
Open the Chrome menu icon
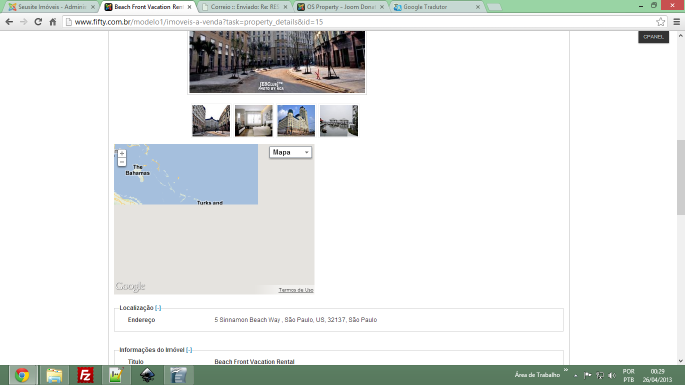click(x=676, y=21)
